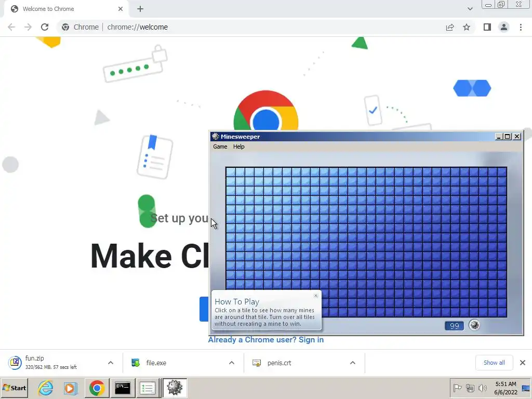The image size is (532, 399).
Task: Open Windows Media Player from taskbar
Action: 71,388
